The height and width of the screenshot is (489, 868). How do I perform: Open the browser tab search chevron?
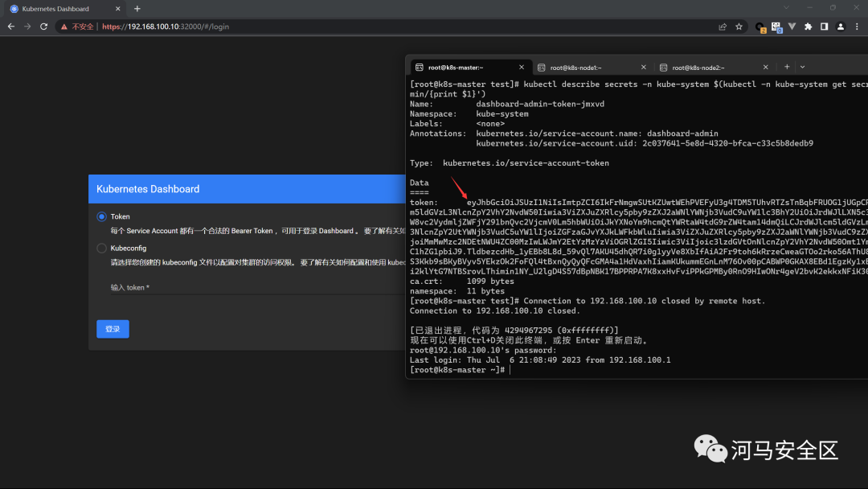coord(786,8)
